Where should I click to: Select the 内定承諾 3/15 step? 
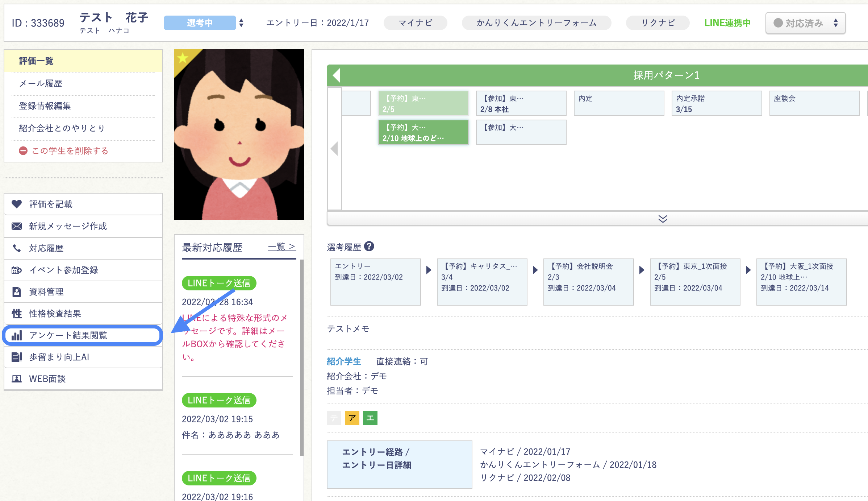[717, 103]
